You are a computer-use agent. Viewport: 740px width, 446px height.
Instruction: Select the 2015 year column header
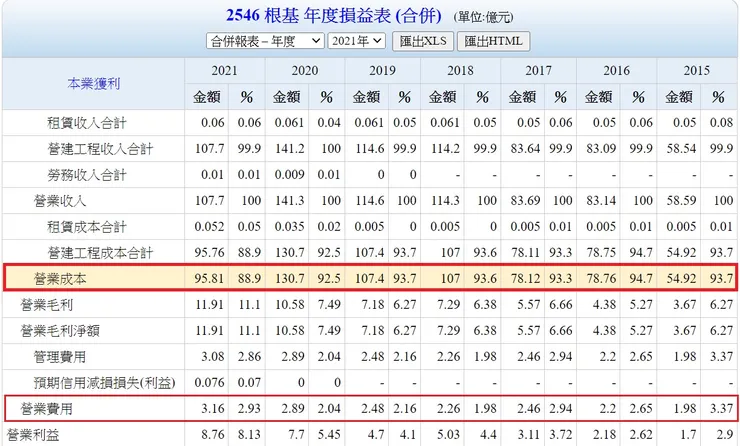click(x=697, y=71)
